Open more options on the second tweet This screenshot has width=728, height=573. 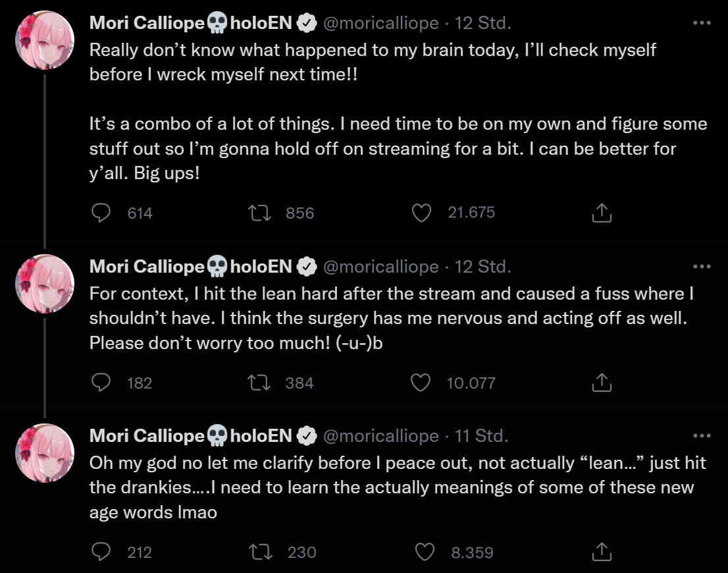pyautogui.click(x=702, y=267)
